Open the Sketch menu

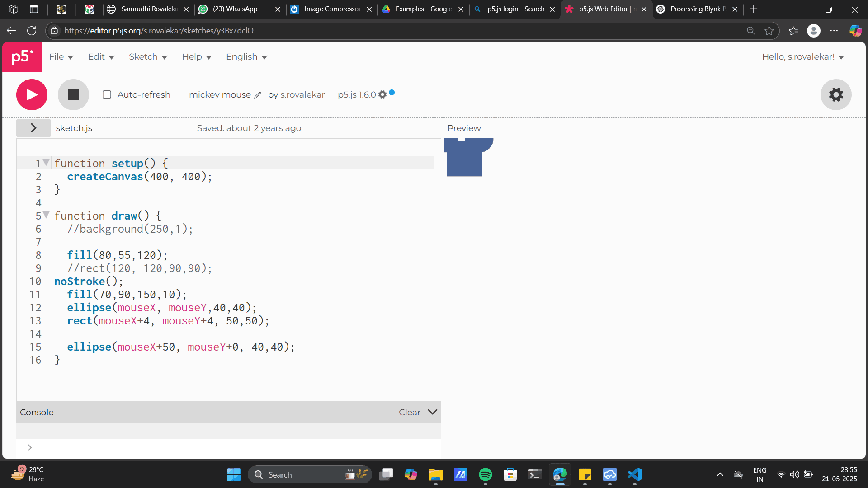(x=148, y=57)
